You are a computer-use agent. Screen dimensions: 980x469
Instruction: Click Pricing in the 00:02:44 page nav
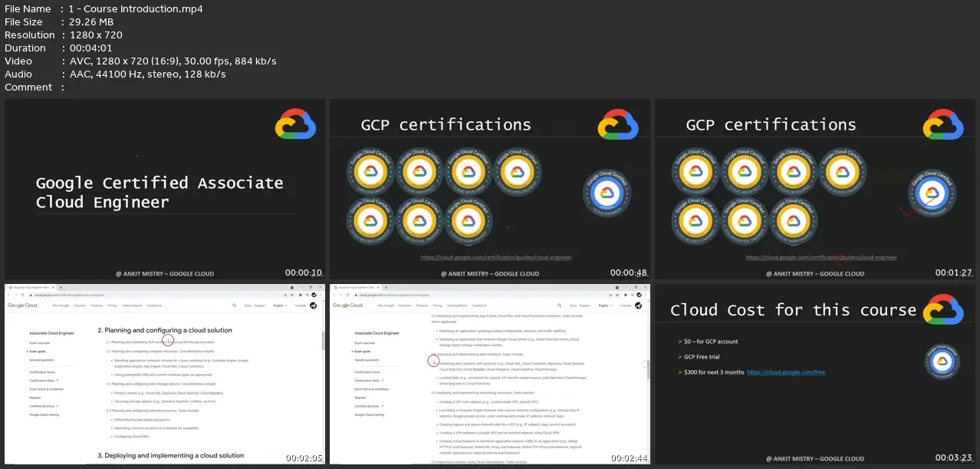437,306
